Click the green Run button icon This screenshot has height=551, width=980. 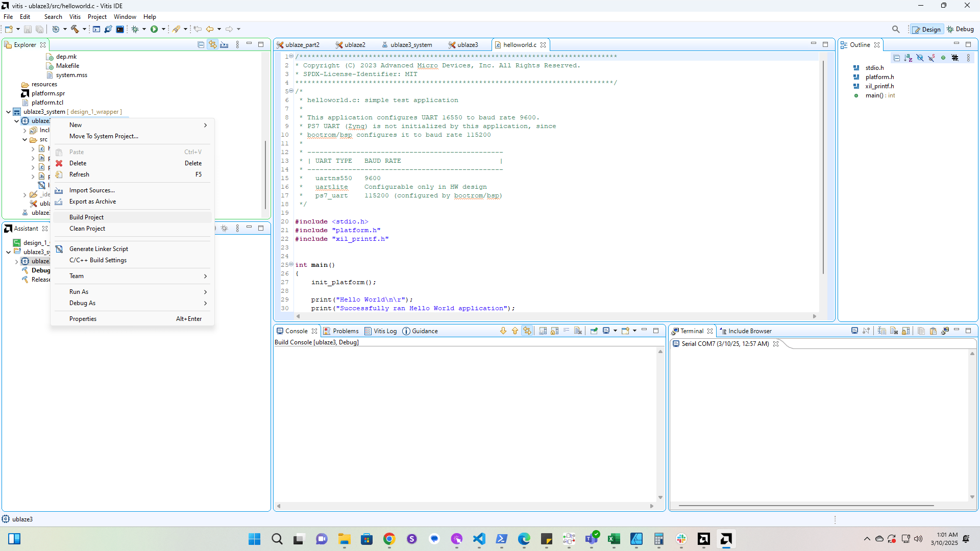point(154,29)
